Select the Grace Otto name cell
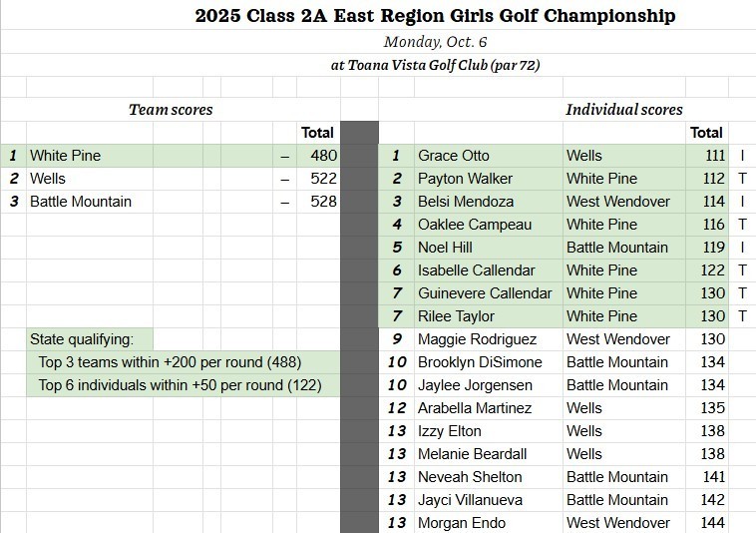 (454, 156)
